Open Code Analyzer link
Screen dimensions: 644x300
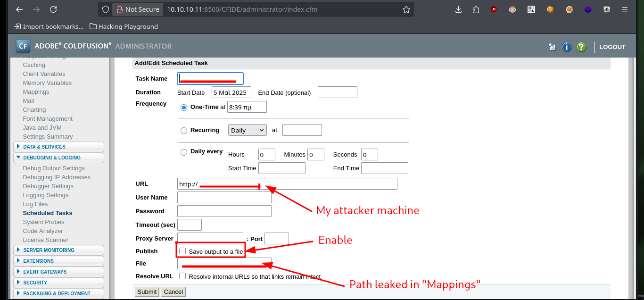[43, 231]
